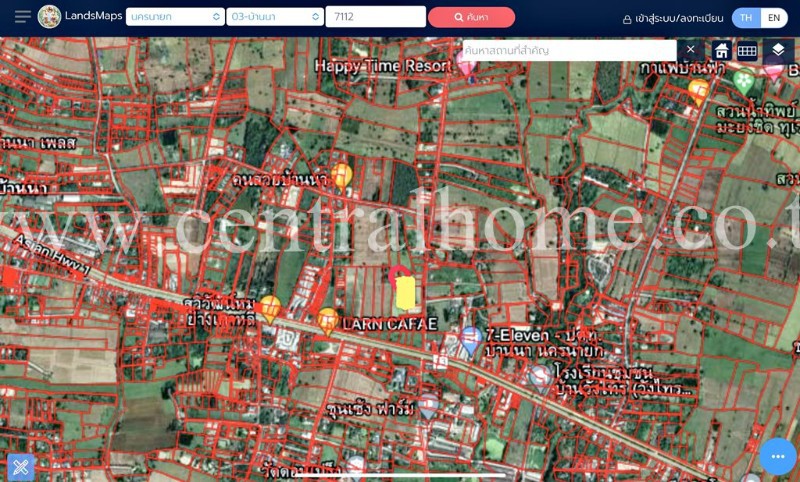Open the hamburger menu beside LandsMaps logo
Screen dimensions: 800x482
(22, 17)
